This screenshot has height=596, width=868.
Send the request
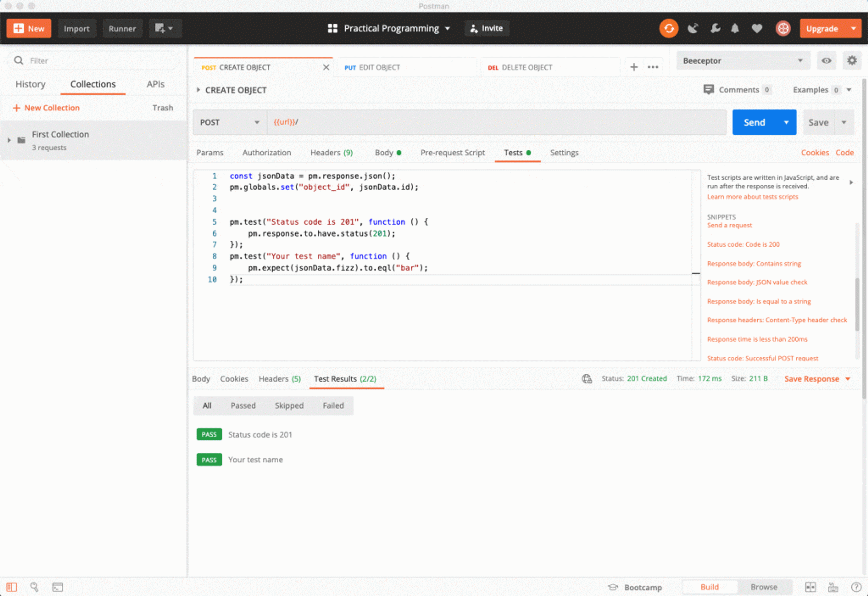coord(754,122)
